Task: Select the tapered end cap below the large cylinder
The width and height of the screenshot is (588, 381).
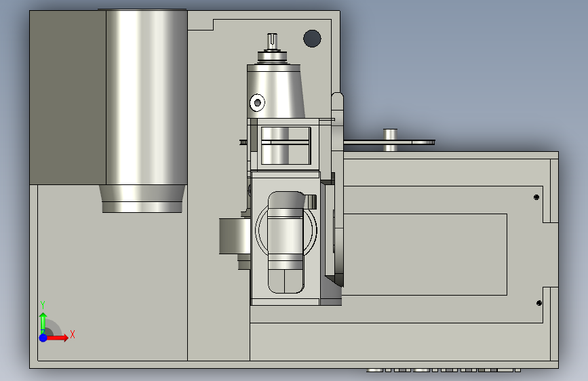Action: tap(142, 199)
